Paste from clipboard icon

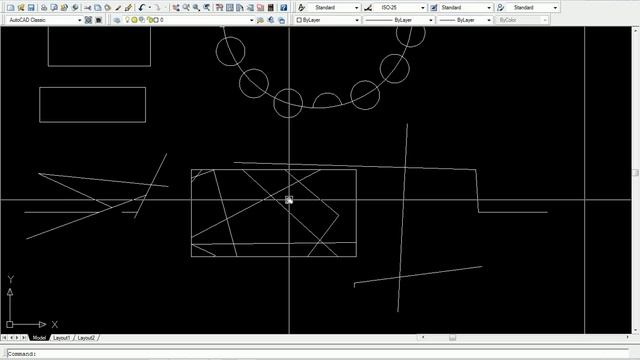(x=108, y=8)
